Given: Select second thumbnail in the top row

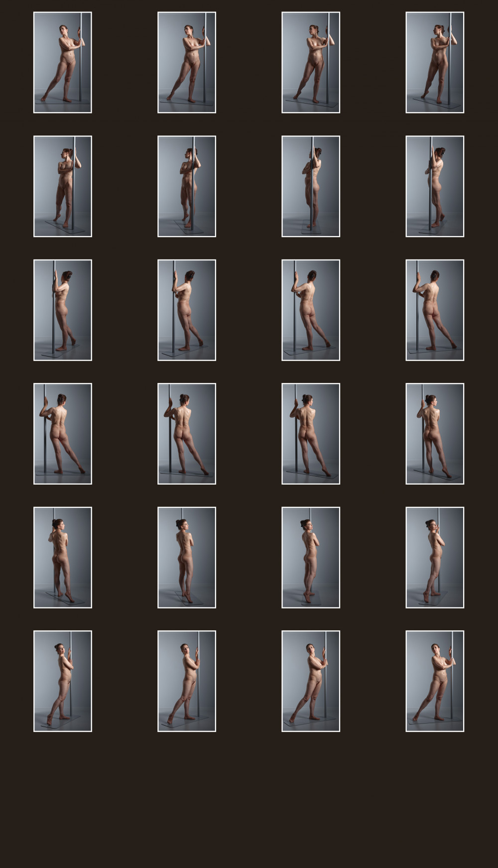Looking at the screenshot, I should tap(187, 63).
